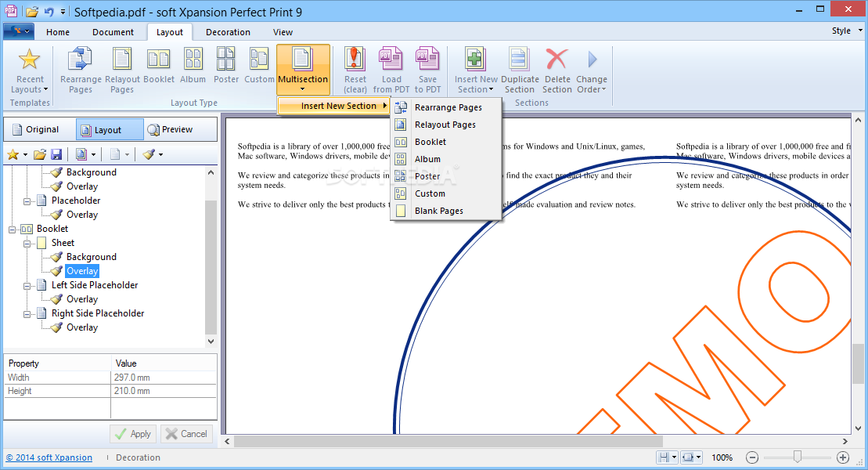Click the undo arrow in title bar
Image resolution: width=868 pixels, height=470 pixels.
[x=49, y=11]
